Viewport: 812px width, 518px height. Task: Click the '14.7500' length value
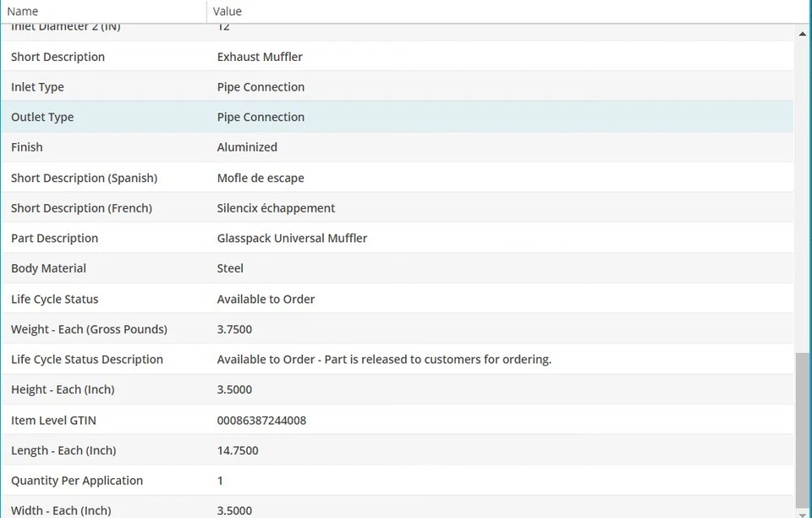pyautogui.click(x=238, y=450)
